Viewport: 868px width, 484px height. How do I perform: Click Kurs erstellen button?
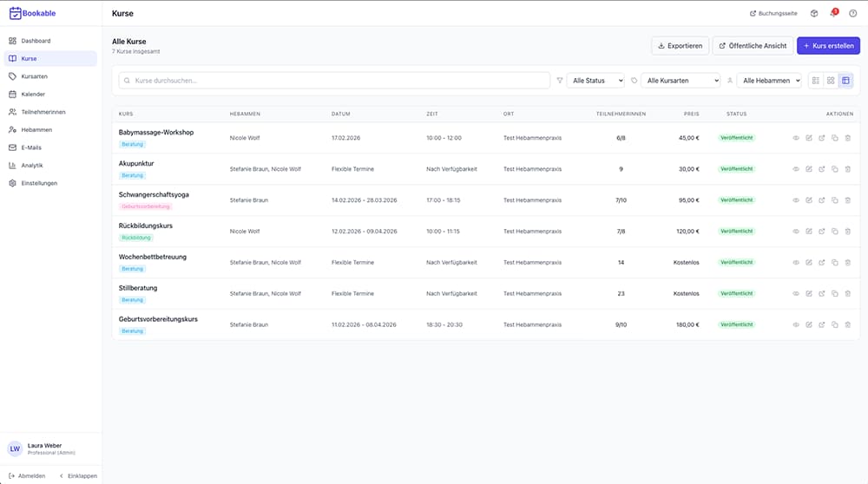tap(828, 46)
